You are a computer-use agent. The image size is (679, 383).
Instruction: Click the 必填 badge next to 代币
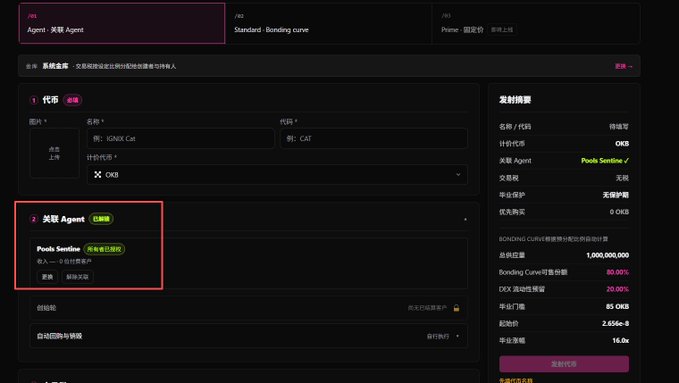pyautogui.click(x=72, y=100)
